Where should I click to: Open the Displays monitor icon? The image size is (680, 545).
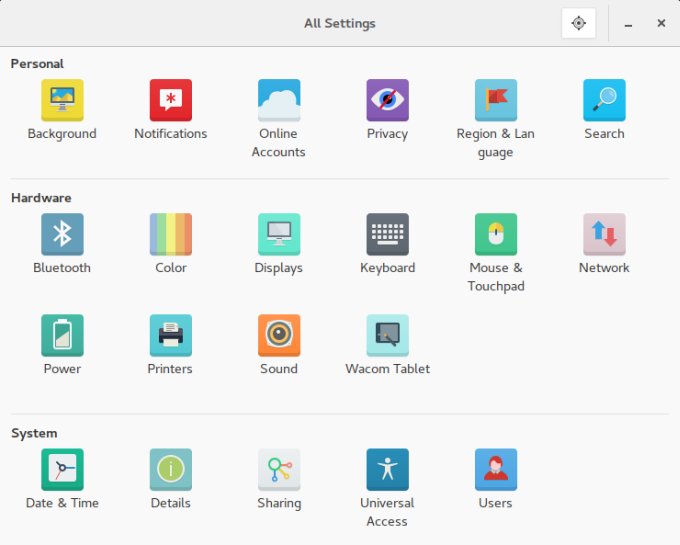click(x=279, y=234)
